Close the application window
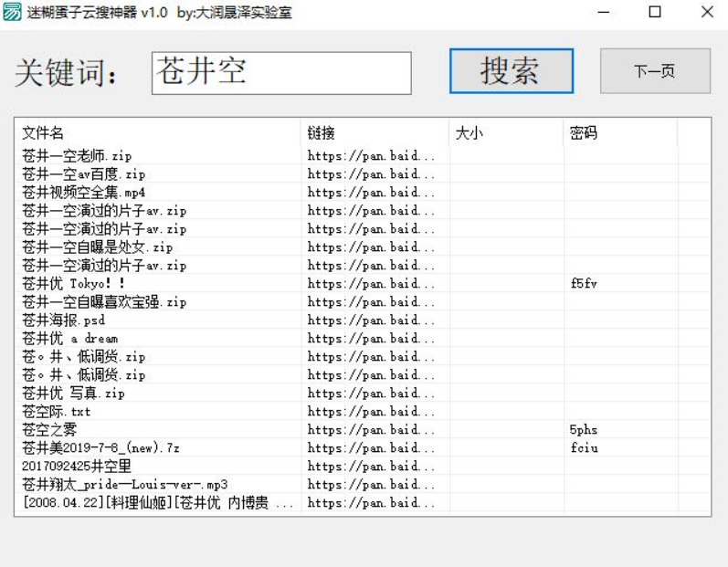The height and width of the screenshot is (567, 728). click(x=707, y=12)
